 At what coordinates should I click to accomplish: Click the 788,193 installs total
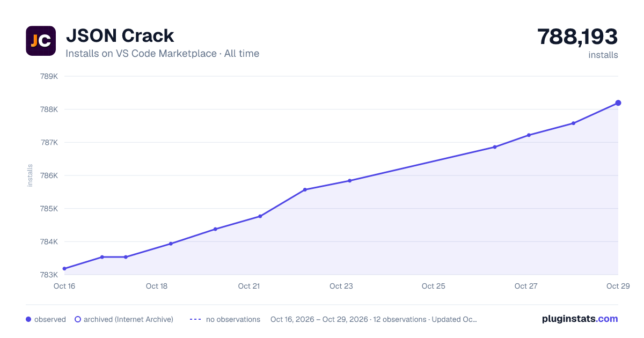tap(577, 37)
